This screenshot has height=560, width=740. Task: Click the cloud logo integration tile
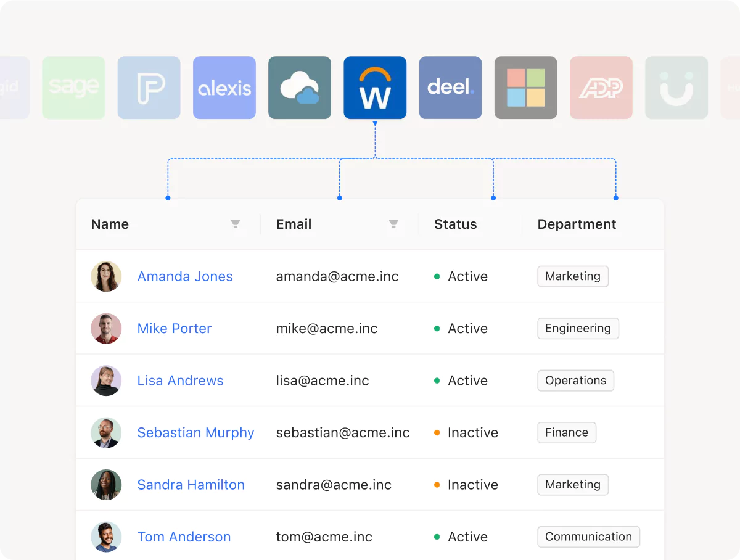click(300, 88)
